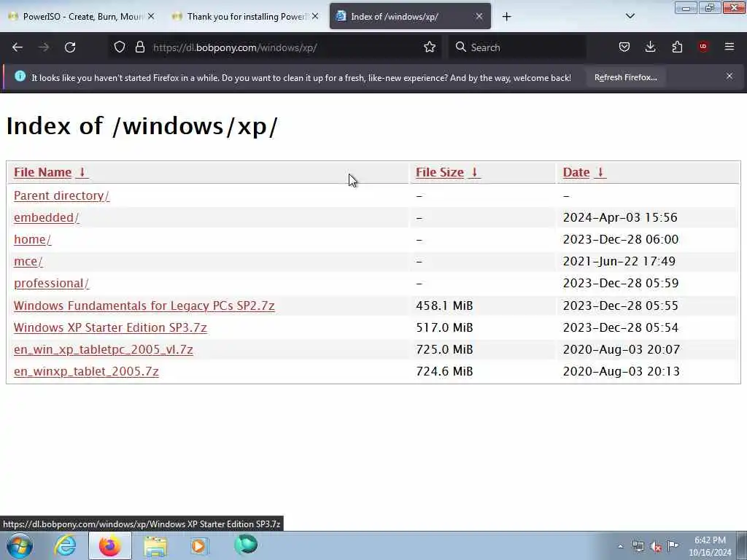Reload the current page
This screenshot has height=560, width=747.
click(70, 47)
